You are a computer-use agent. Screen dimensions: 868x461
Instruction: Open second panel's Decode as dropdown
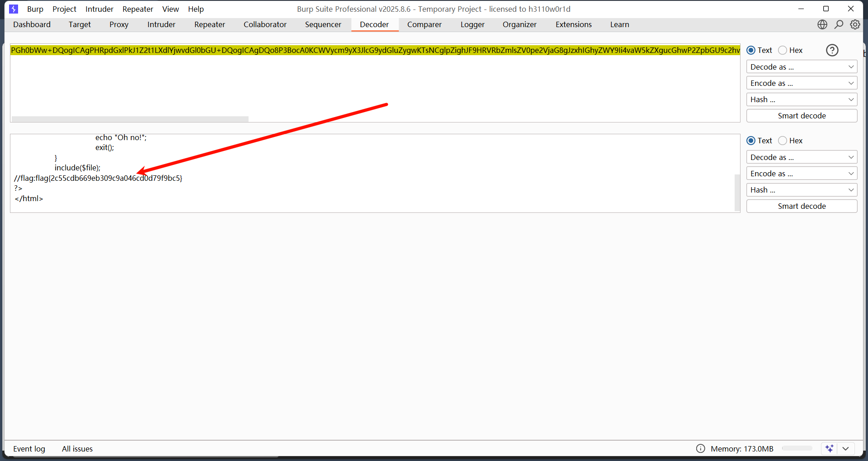802,157
